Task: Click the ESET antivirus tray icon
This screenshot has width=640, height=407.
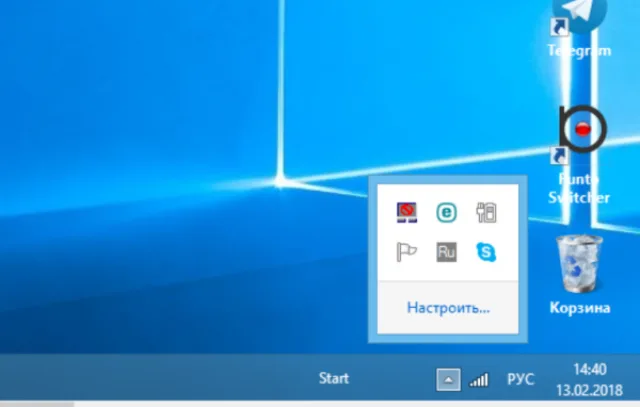Action: [447, 213]
